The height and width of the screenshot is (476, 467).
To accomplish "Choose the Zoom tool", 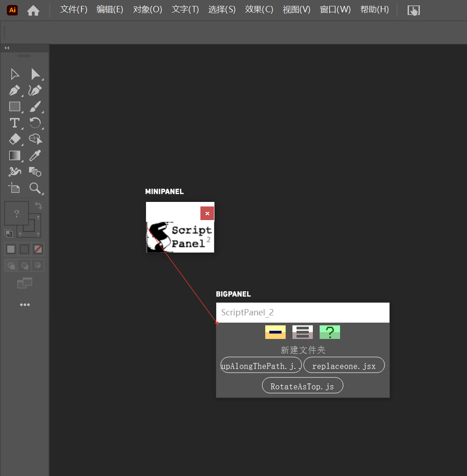I will tap(35, 188).
